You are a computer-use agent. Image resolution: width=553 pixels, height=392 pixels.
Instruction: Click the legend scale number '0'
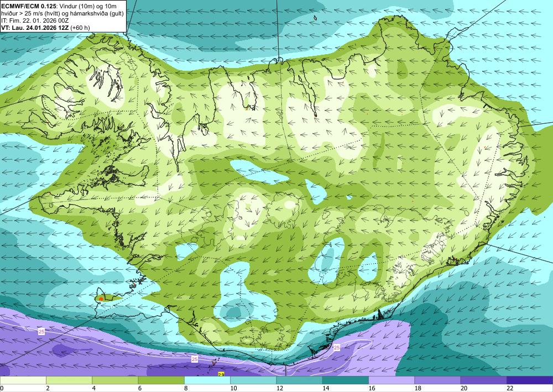tap(2, 388)
